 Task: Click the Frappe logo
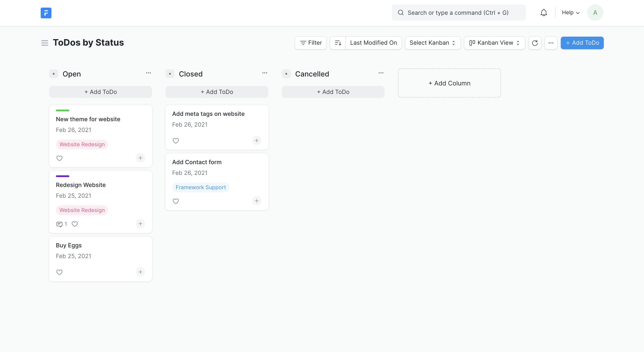pos(46,13)
